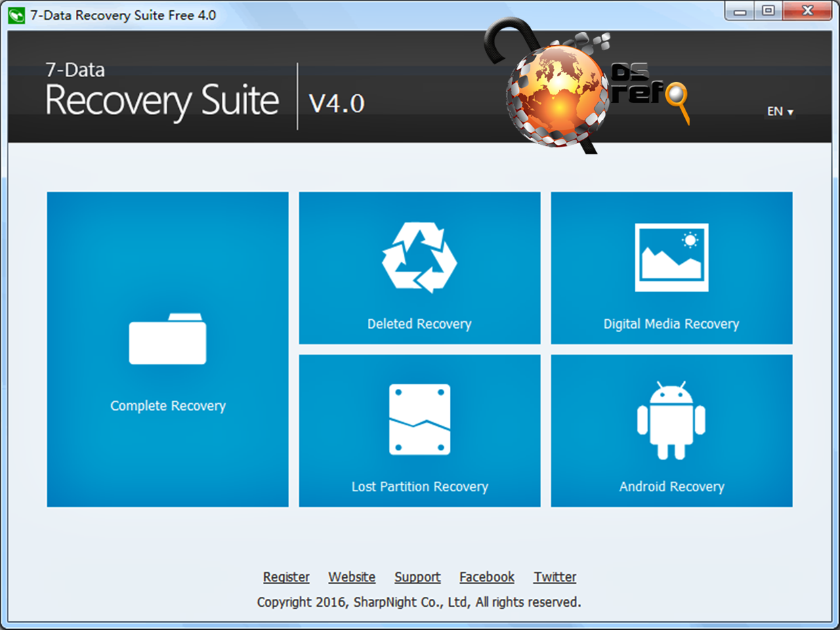Screen dimensions: 840x630
Task: Visit the Facebook link
Action: point(487,577)
